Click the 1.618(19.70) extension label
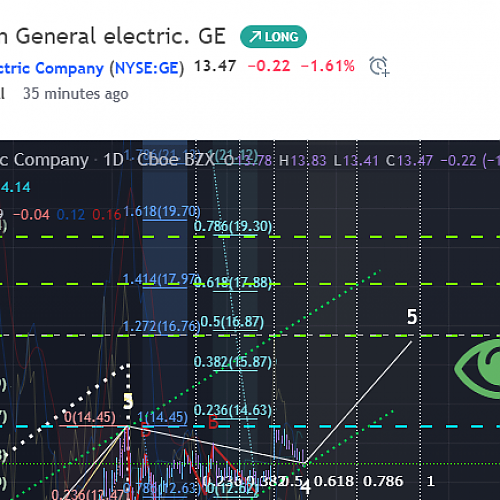 (x=162, y=211)
